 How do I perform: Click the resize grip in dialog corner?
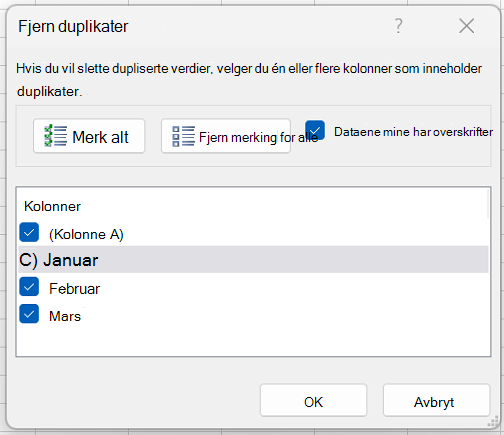point(493,422)
